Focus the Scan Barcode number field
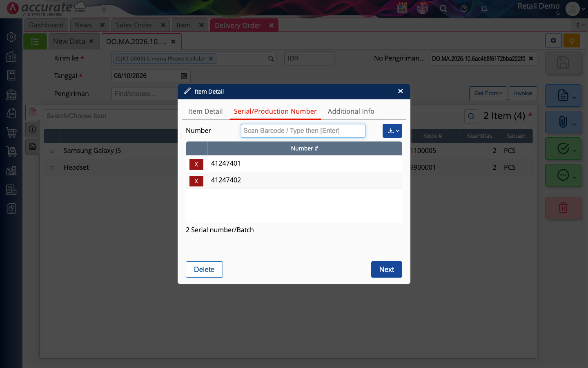Image resolution: width=588 pixels, height=368 pixels. pyautogui.click(x=303, y=131)
